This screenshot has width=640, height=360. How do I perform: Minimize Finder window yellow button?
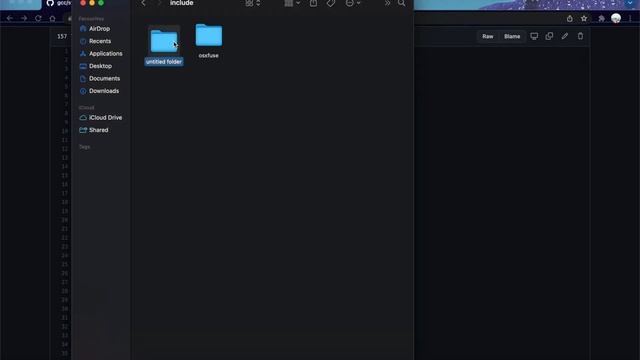click(92, 3)
